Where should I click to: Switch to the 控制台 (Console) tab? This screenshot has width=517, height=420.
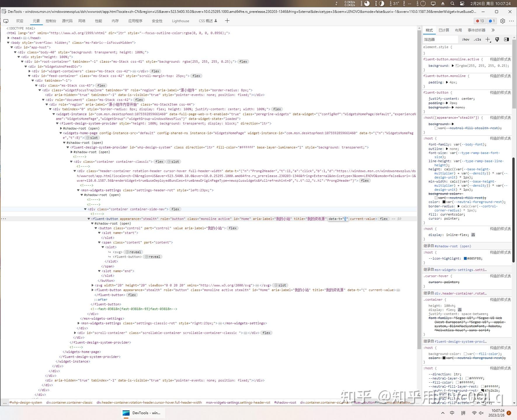(x=51, y=21)
